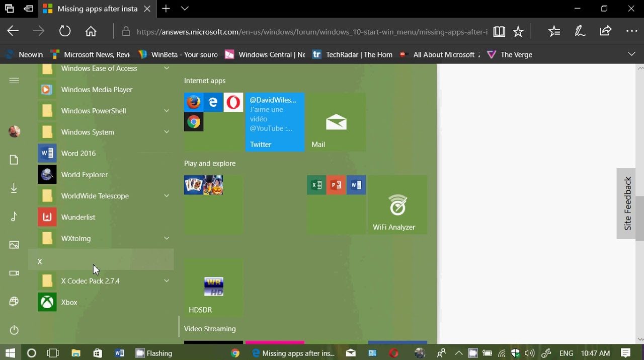This screenshot has height=360, width=644.
Task: Add page to favorites with star icon
Action: (x=518, y=32)
